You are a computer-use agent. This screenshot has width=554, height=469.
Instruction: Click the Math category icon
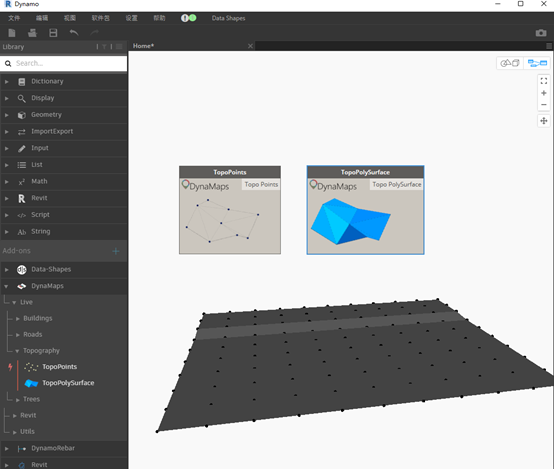pyautogui.click(x=22, y=182)
